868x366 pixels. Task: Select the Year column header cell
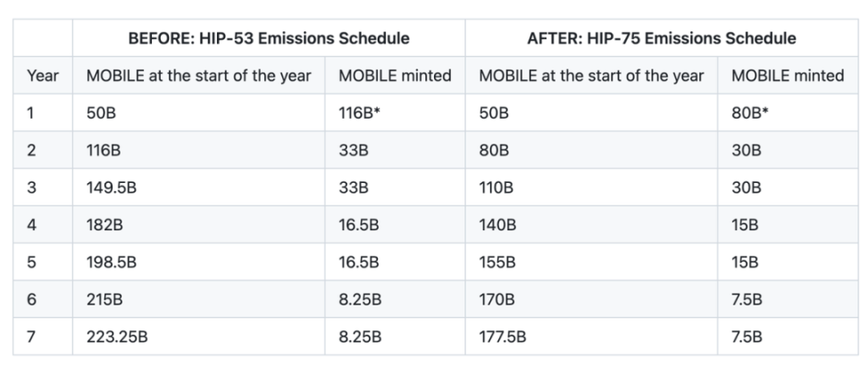pos(43,75)
